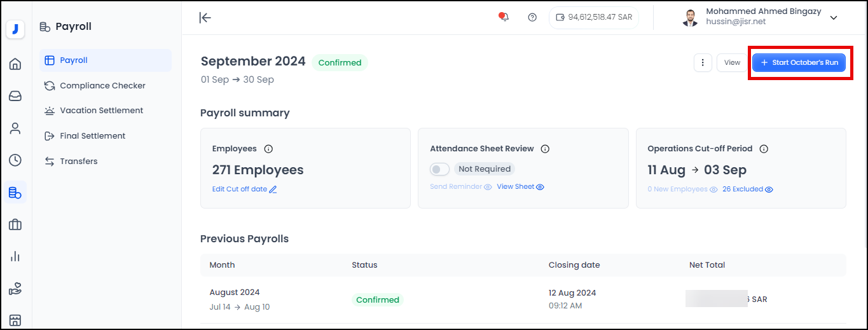
Task: Collapse the sidebar with arrow icon
Action: point(205,17)
